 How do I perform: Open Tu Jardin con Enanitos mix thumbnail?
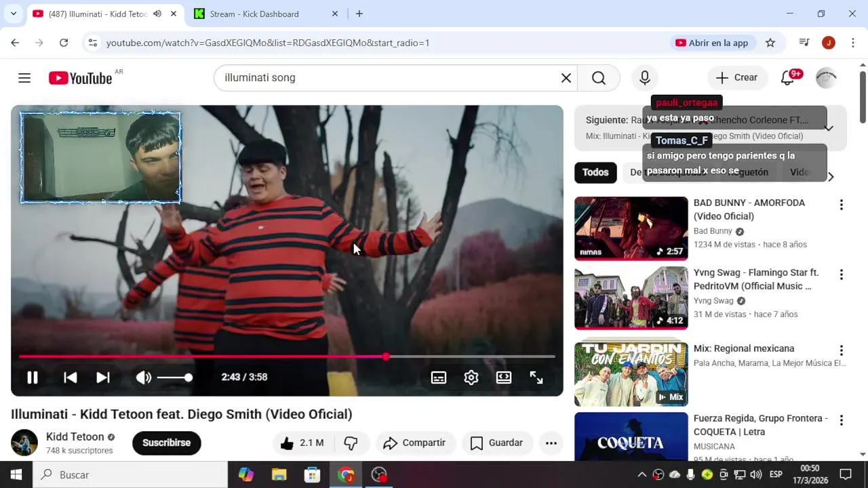631,374
